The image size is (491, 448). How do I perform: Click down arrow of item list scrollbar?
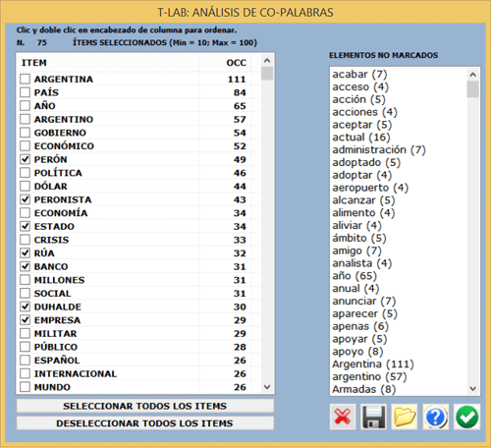[x=267, y=387]
